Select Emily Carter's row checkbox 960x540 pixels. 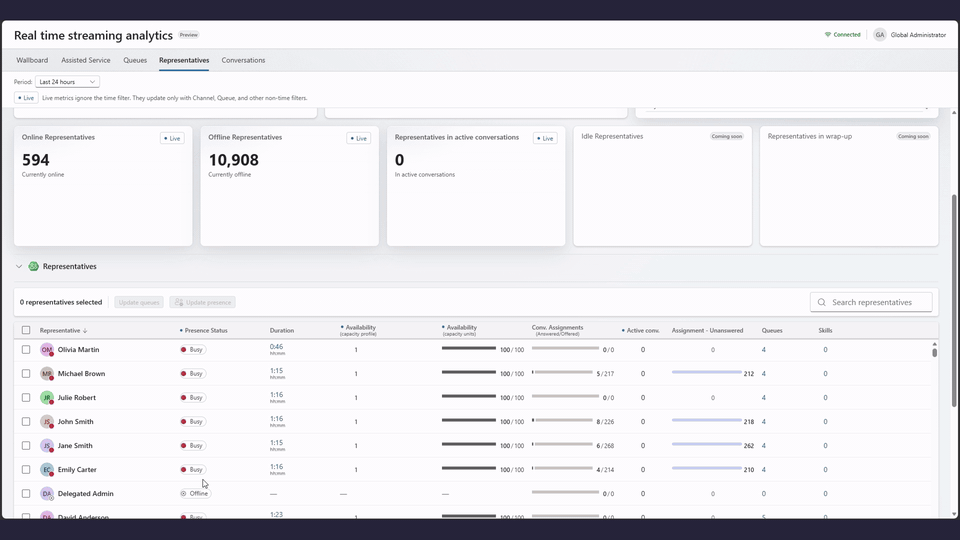pos(26,470)
